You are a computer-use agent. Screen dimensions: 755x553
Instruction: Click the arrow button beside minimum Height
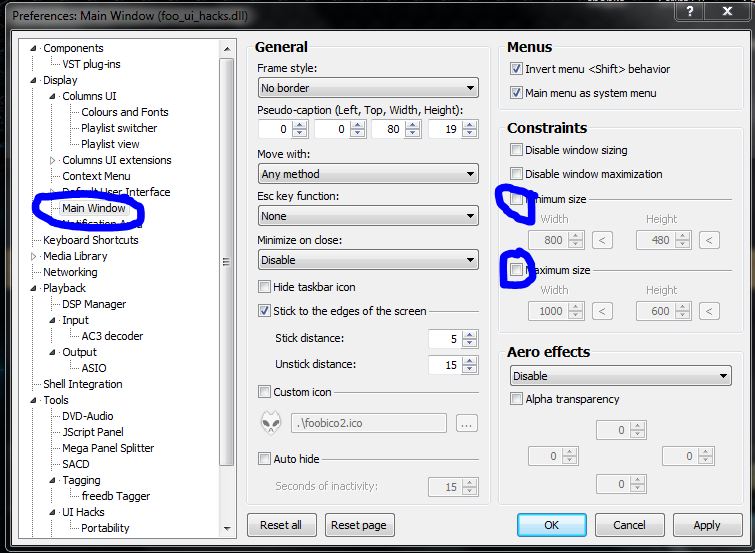click(709, 240)
